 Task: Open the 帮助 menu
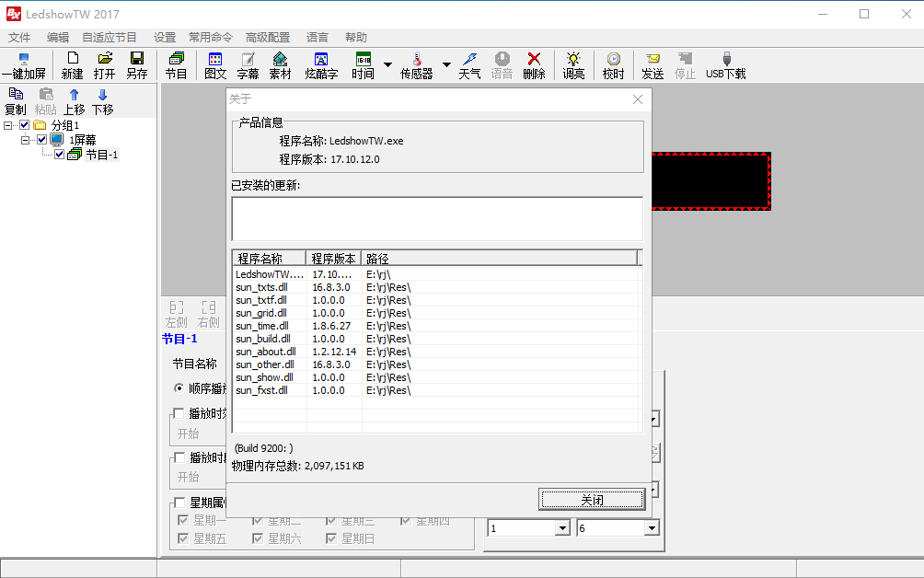356,37
